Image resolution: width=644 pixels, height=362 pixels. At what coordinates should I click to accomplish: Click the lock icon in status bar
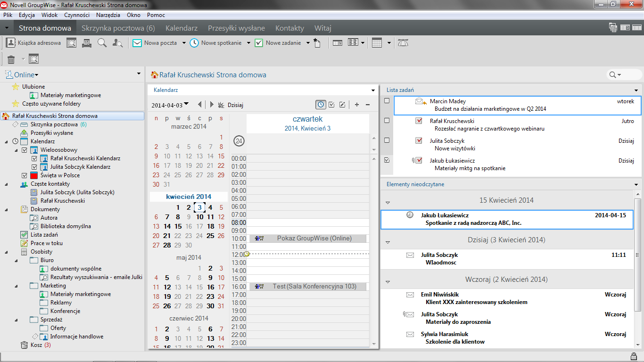coord(634,356)
